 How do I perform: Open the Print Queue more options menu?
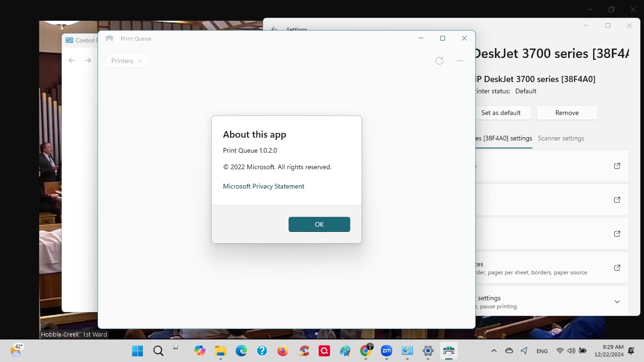tap(460, 61)
